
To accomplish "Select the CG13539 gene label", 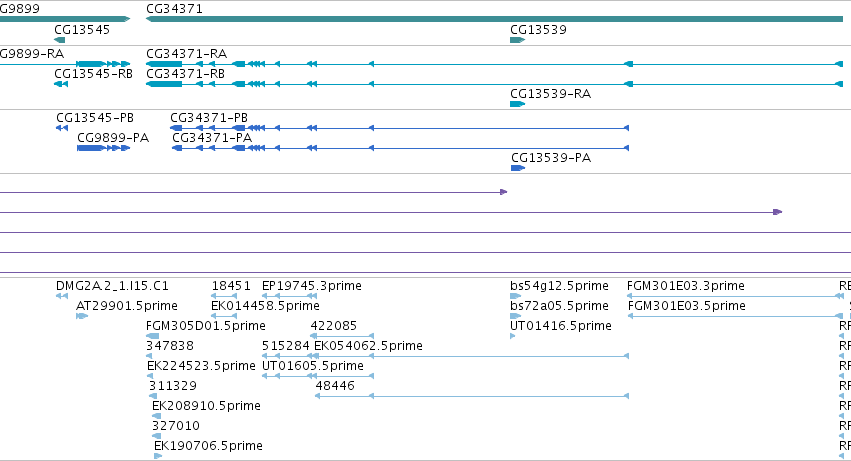I will click(x=538, y=29).
